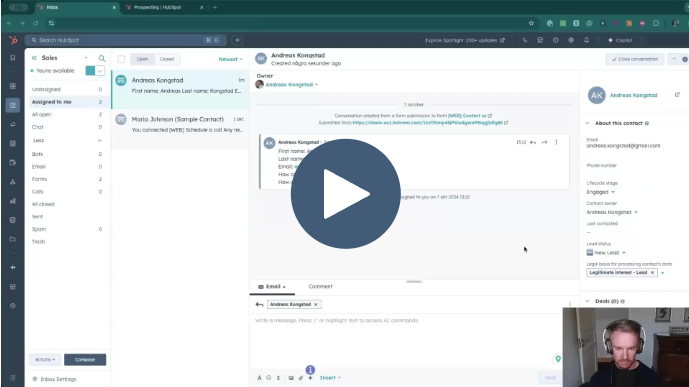Remove Andreas Kongstad recipient chip
The image size is (689, 387).
coord(315,304)
